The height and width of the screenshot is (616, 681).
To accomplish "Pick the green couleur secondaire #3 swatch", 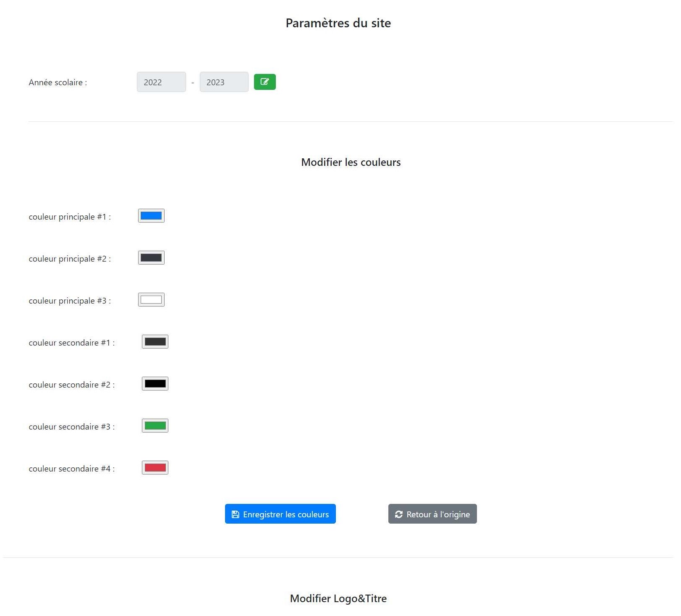I will point(155,426).
